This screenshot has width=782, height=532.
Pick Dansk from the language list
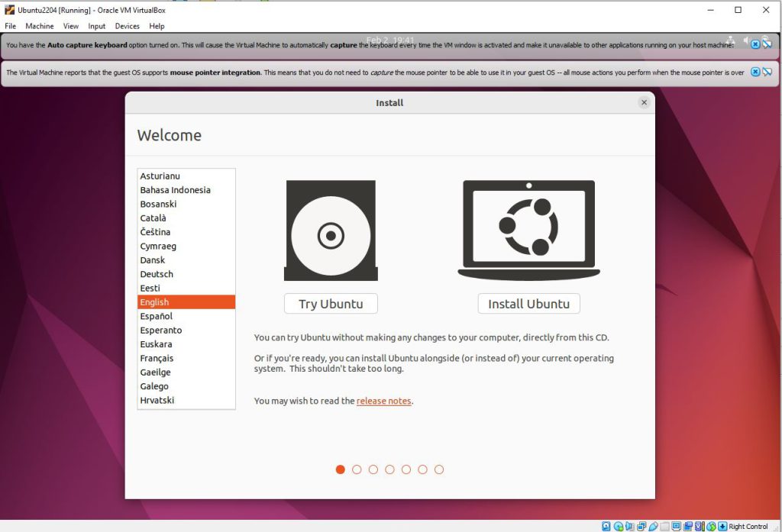(186, 260)
